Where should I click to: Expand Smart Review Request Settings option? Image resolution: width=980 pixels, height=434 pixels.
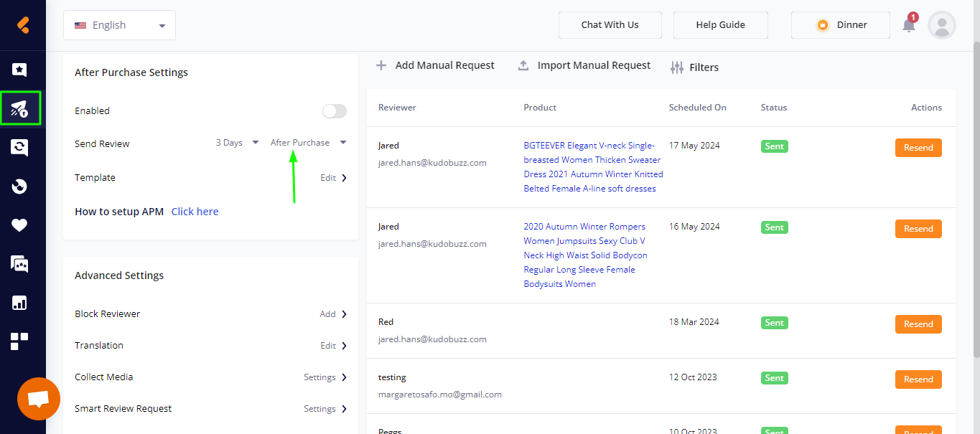(326, 409)
